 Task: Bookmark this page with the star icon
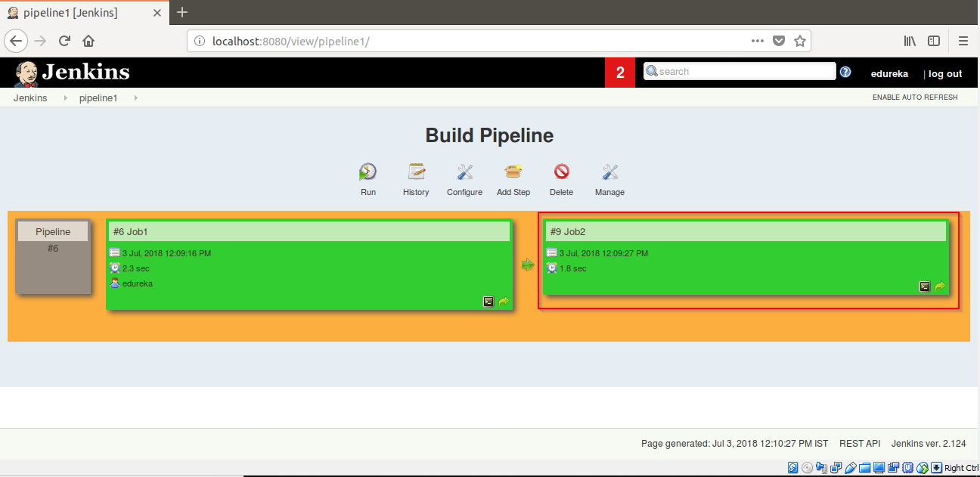(x=800, y=41)
